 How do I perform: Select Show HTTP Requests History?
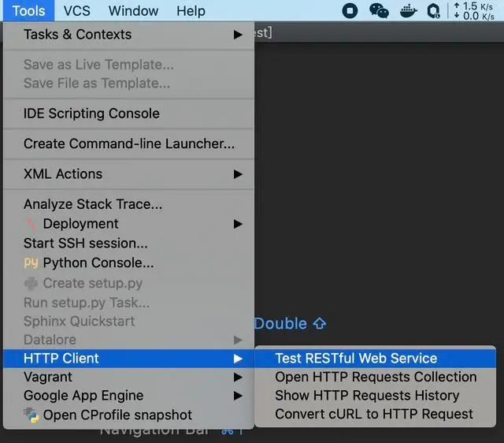pyautogui.click(x=376, y=396)
